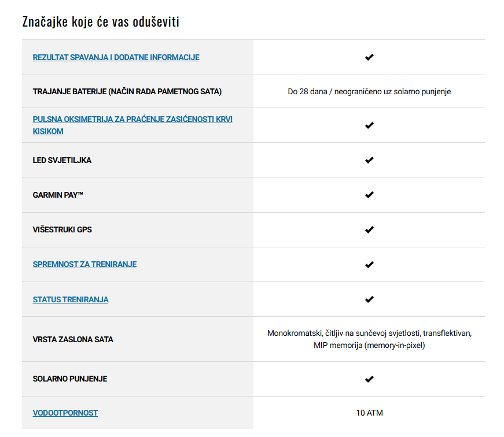
Task: Follow the Status treniranja link
Action: tap(71, 299)
